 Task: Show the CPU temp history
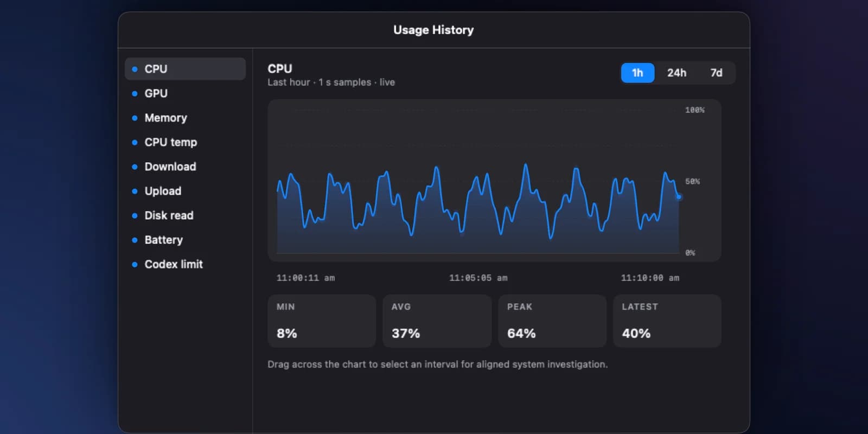click(185, 142)
